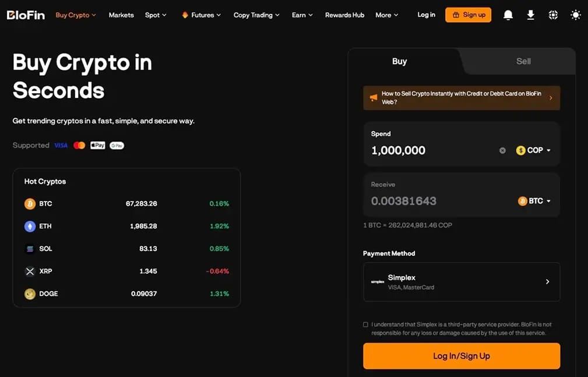The width and height of the screenshot is (588, 377).
Task: Click the orange Sign up button
Action: (x=469, y=15)
